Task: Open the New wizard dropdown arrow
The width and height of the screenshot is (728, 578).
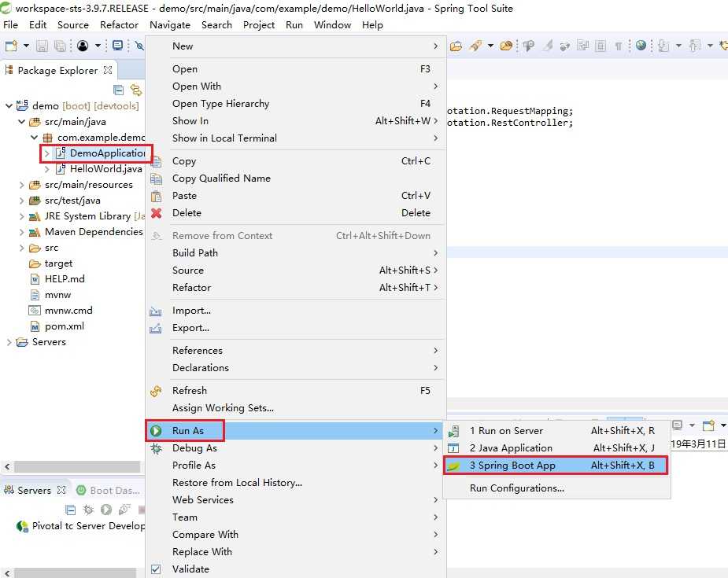Action: (x=26, y=46)
